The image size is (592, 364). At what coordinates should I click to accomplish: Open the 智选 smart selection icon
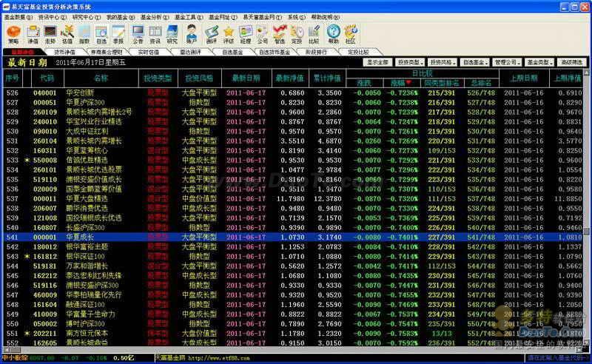click(280, 34)
